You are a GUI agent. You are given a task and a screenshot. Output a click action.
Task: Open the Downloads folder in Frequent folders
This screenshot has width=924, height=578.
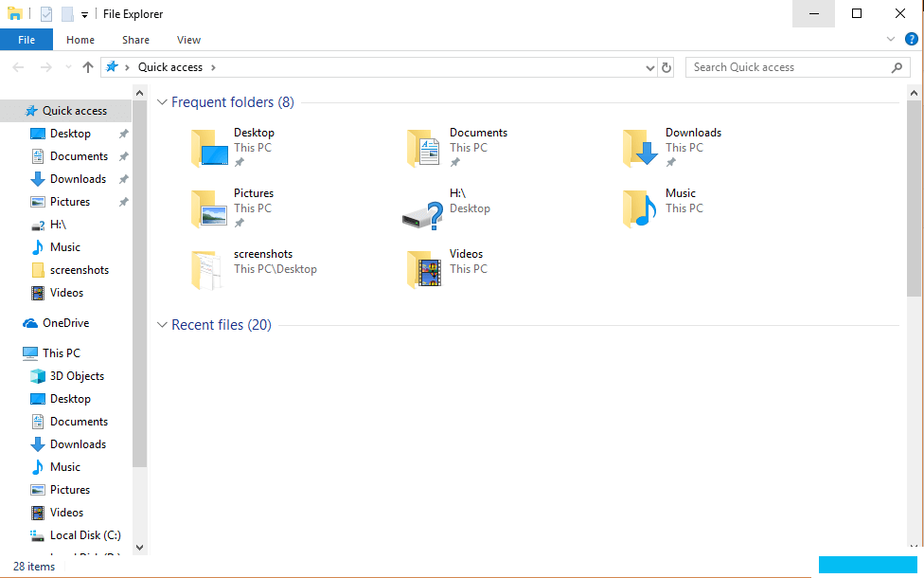672,148
